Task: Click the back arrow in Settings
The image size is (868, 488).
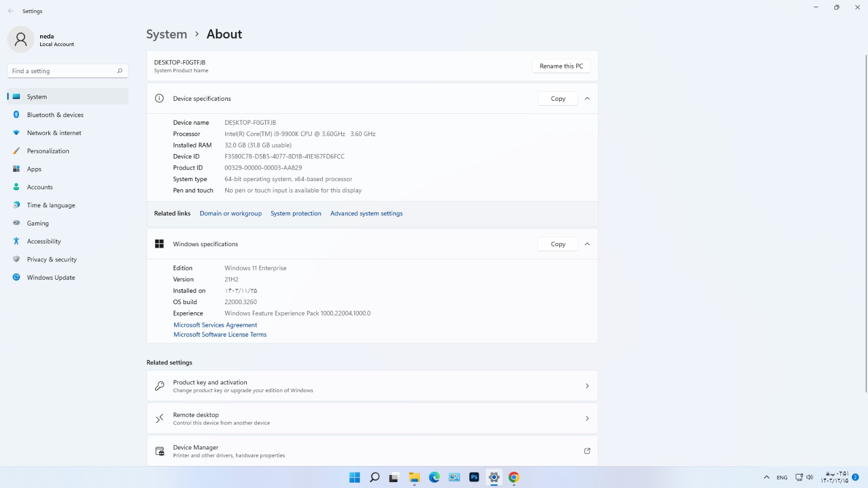Action: 11,11
